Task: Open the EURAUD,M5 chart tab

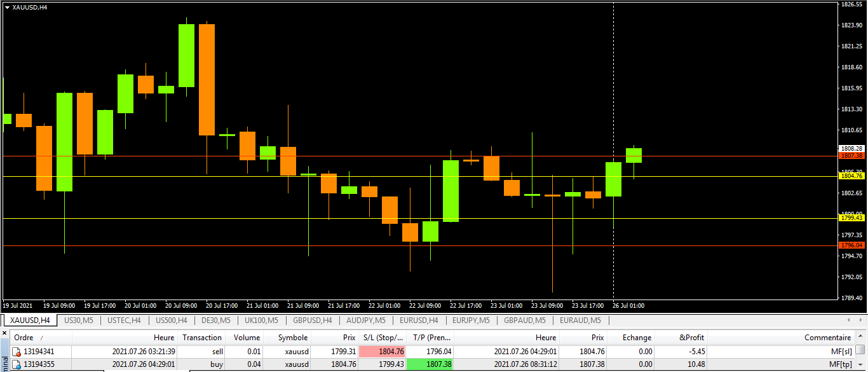Action: pos(580,320)
